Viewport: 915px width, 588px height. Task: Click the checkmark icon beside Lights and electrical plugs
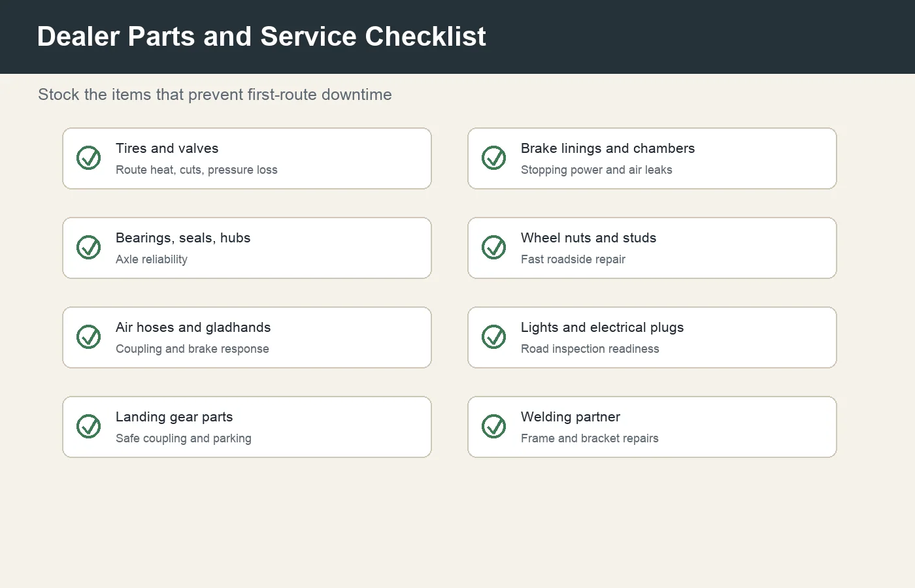pyautogui.click(x=494, y=337)
